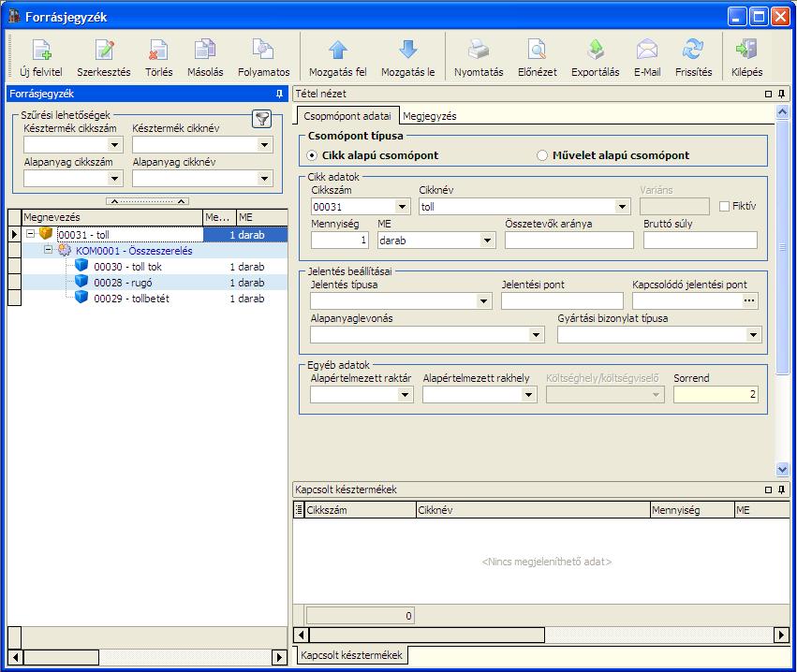797x672 pixels.
Task: Maximize the Kapcsolt késztermékek panel
Action: [768, 489]
